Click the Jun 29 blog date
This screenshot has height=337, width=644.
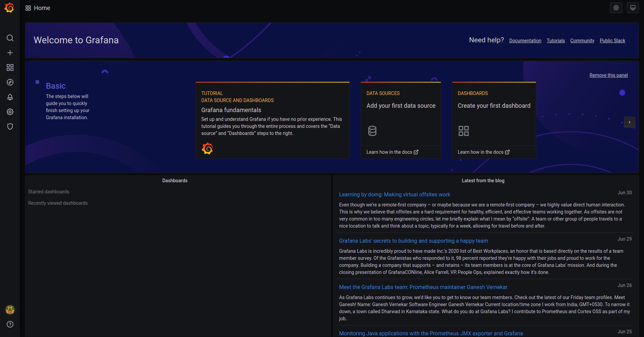click(625, 239)
